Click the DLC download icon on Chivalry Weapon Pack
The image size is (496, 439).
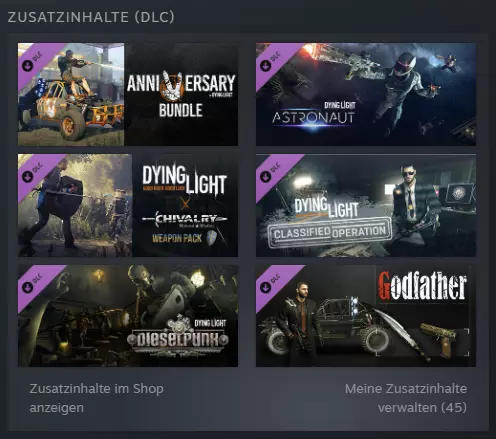(28, 176)
